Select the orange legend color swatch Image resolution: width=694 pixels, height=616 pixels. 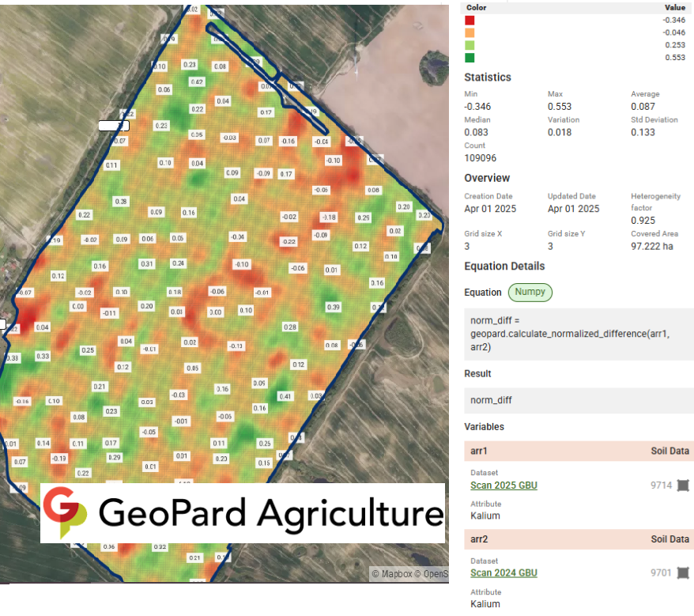(x=470, y=32)
